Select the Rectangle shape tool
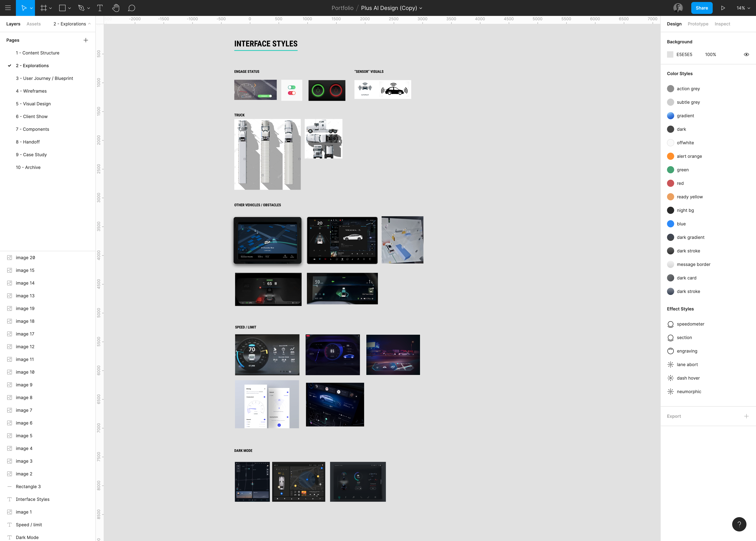 [62, 8]
